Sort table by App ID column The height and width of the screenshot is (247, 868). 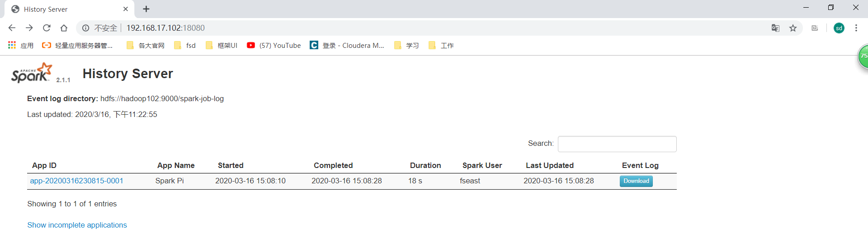point(44,165)
